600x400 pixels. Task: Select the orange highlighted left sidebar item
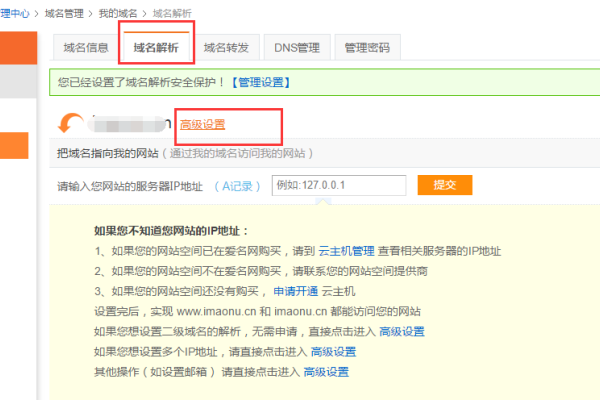14,146
